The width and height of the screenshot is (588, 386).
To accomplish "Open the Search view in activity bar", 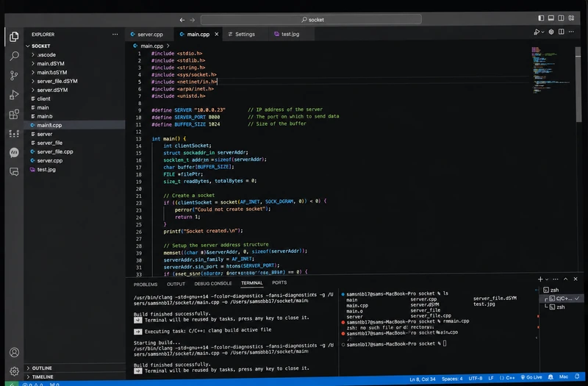I will [14, 57].
